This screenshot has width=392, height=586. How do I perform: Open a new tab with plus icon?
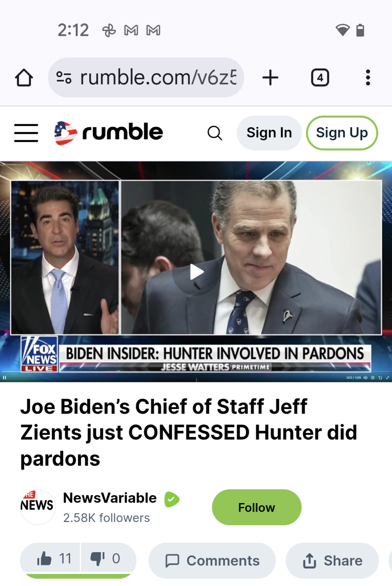pos(270,77)
